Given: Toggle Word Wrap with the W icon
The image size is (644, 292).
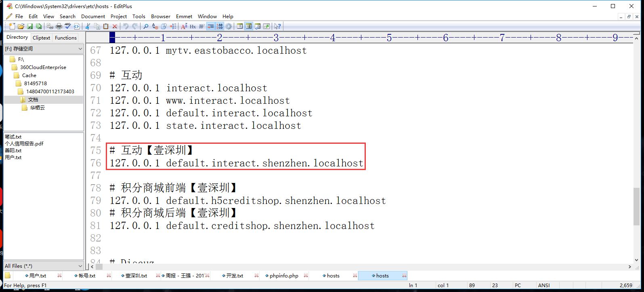Looking at the screenshot, I should (x=202, y=26).
